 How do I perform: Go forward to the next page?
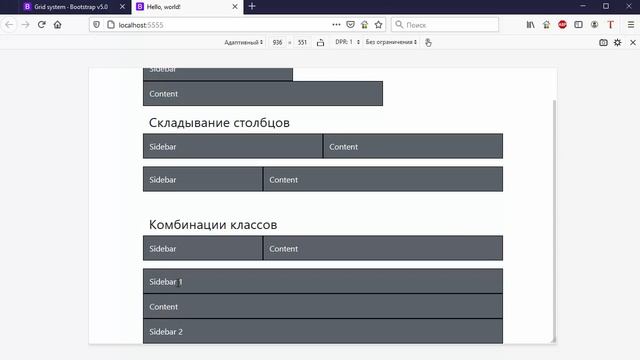[25, 24]
